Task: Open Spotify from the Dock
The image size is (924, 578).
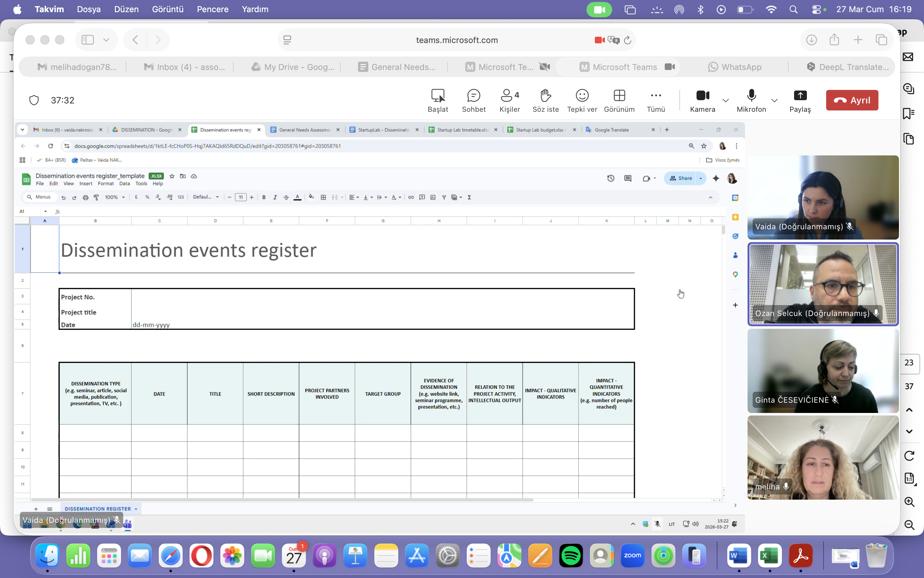Action: (x=571, y=556)
